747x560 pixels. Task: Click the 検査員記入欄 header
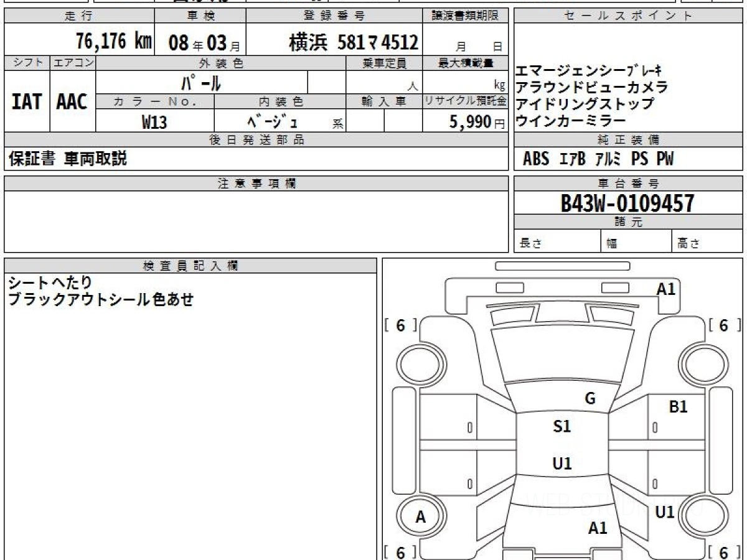tap(190, 266)
